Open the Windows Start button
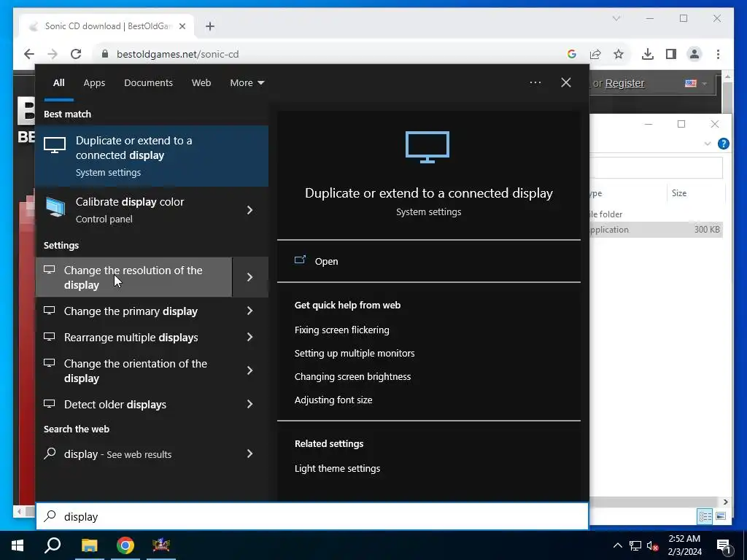This screenshot has width=747, height=560. point(18,545)
